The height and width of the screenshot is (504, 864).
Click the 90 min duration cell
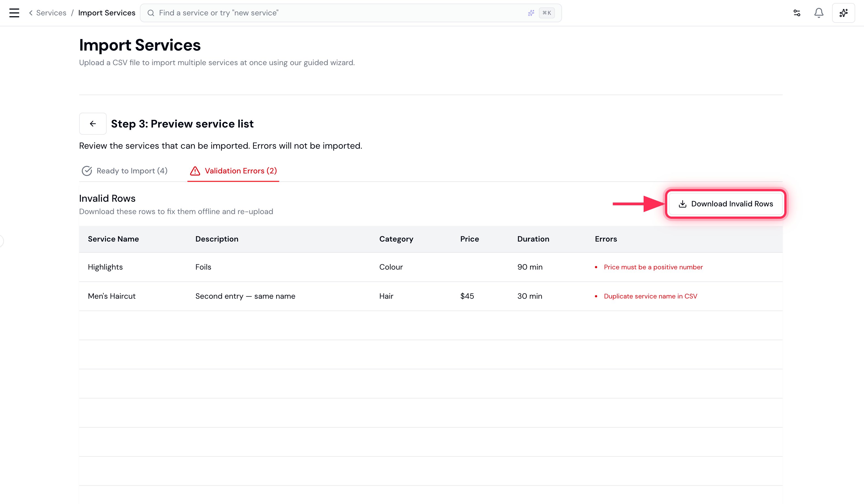[x=530, y=267]
